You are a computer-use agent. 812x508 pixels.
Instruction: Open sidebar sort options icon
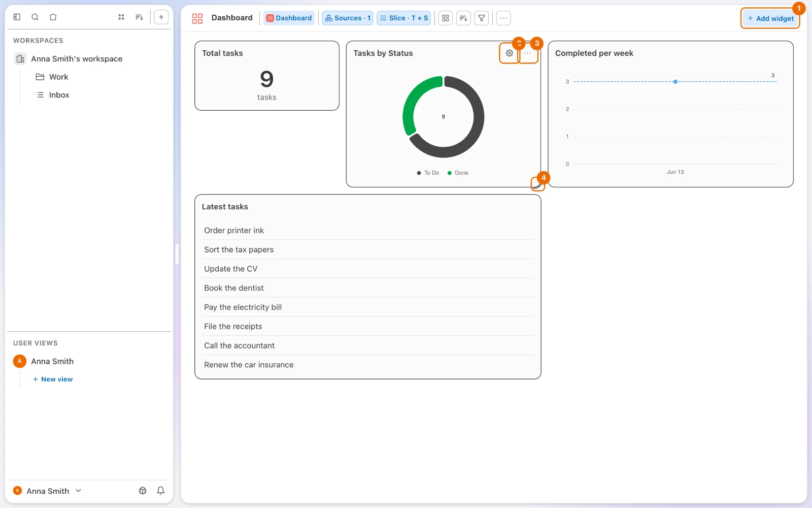click(139, 17)
